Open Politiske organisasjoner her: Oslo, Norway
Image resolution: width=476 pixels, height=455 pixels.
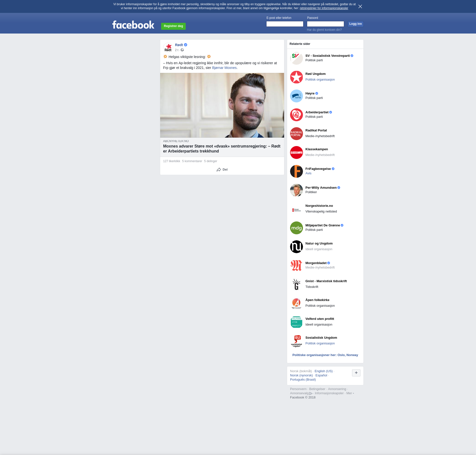pos(325,355)
